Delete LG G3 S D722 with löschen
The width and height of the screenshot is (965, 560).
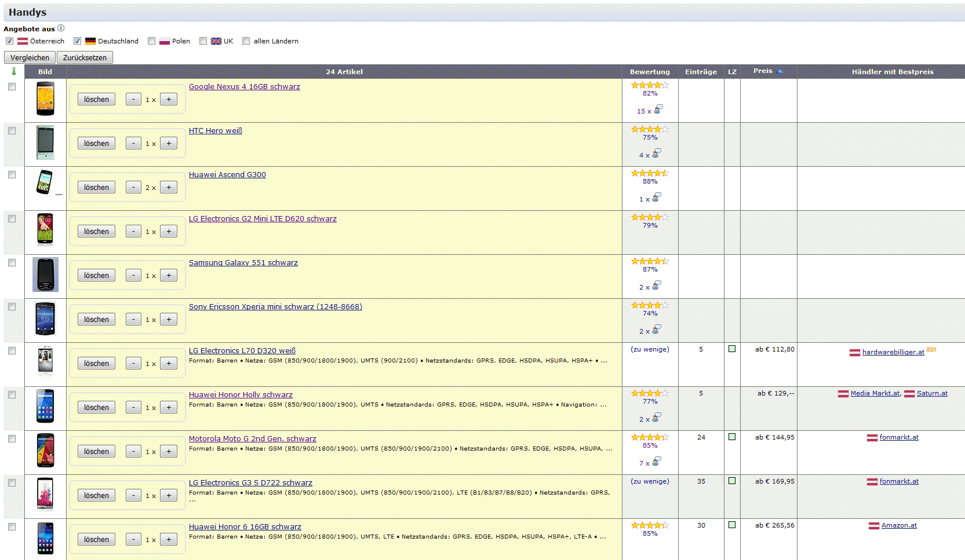tap(96, 495)
